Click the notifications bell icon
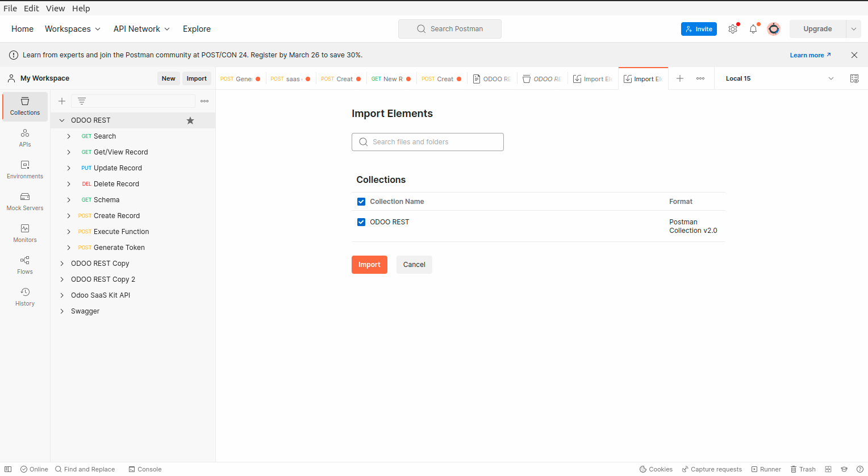 click(x=753, y=29)
